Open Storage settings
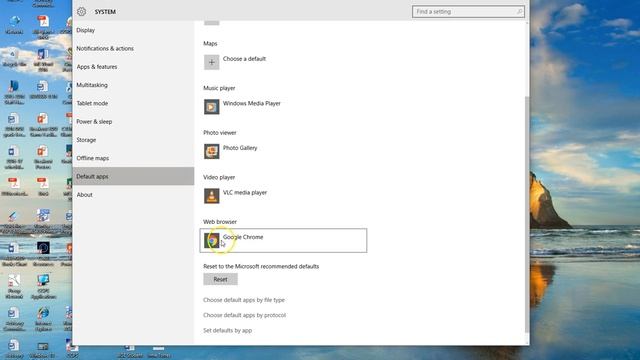Image resolution: width=640 pixels, height=360 pixels. [86, 140]
